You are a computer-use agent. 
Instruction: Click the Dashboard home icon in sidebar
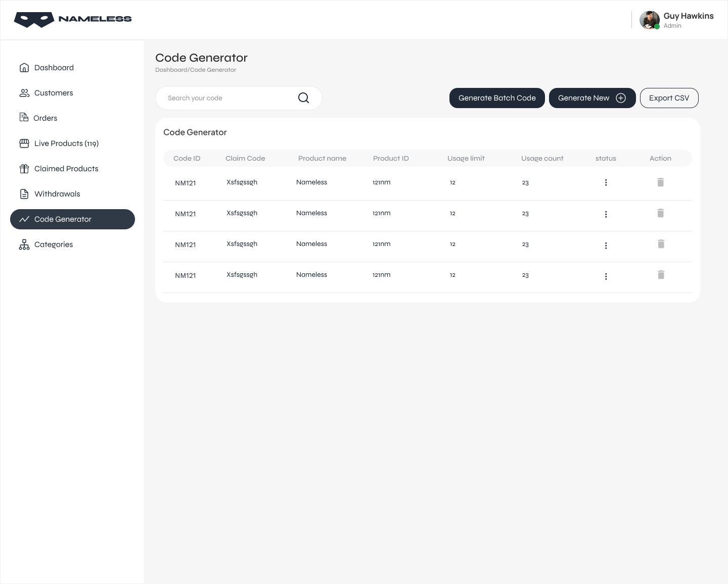point(24,68)
